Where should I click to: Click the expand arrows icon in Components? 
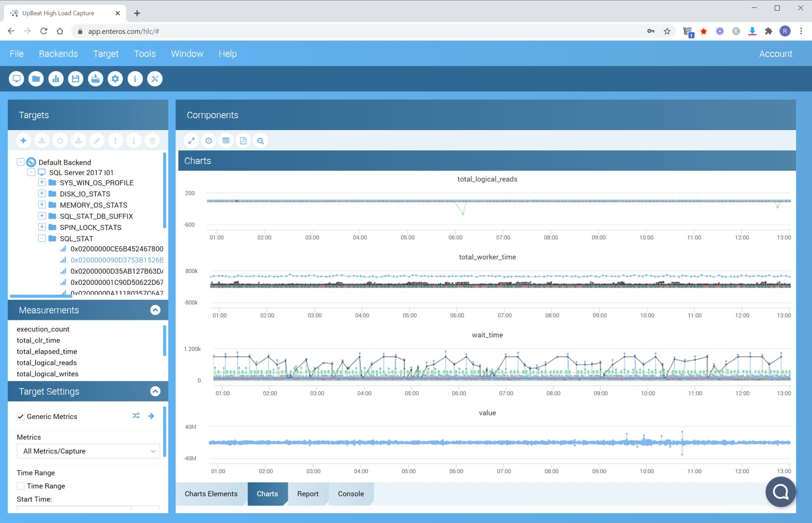[191, 141]
